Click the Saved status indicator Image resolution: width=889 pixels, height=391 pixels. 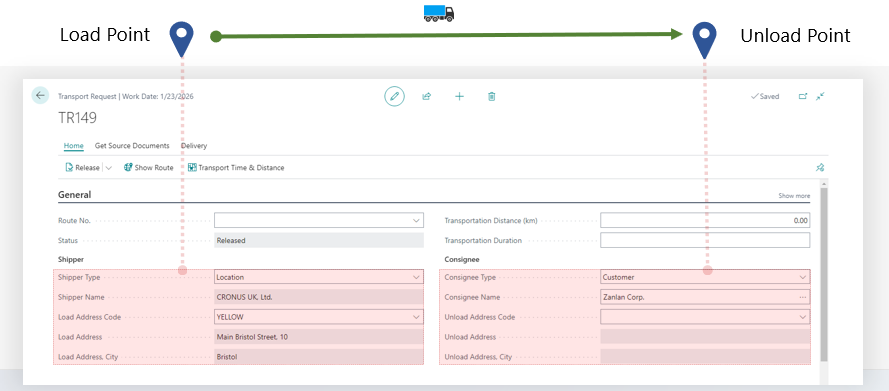[765, 96]
